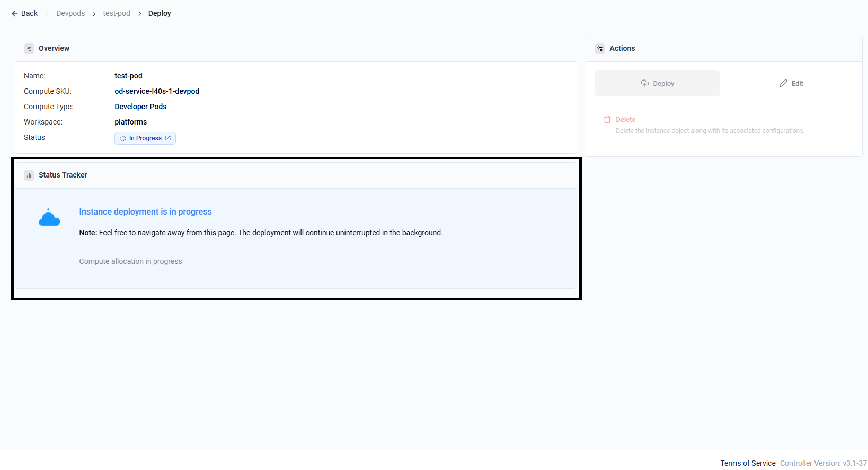The height and width of the screenshot is (470, 868).
Task: Open test-pod breadcrumb link
Action: [x=117, y=13]
